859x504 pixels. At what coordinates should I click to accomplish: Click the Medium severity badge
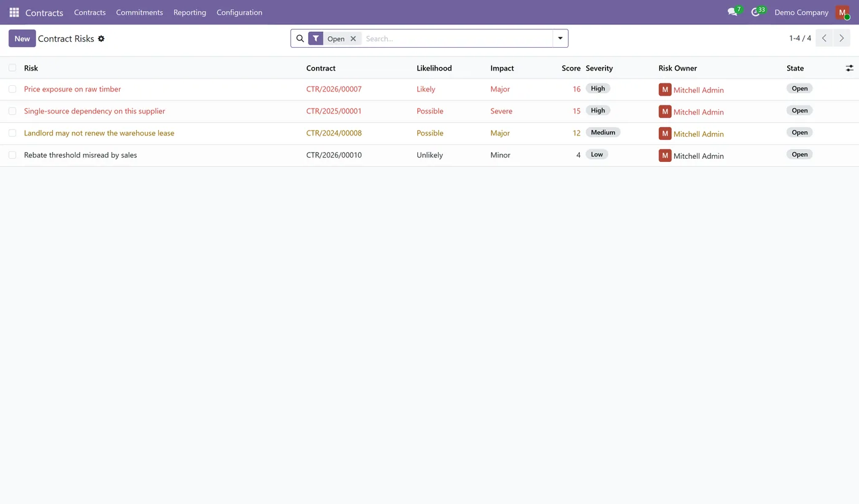tap(603, 132)
